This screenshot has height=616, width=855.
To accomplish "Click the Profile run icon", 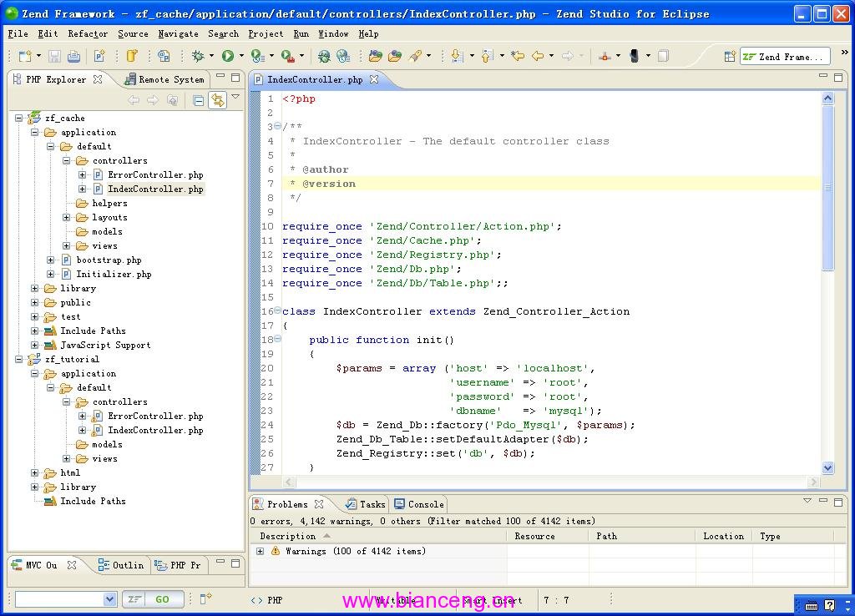I will point(257,56).
